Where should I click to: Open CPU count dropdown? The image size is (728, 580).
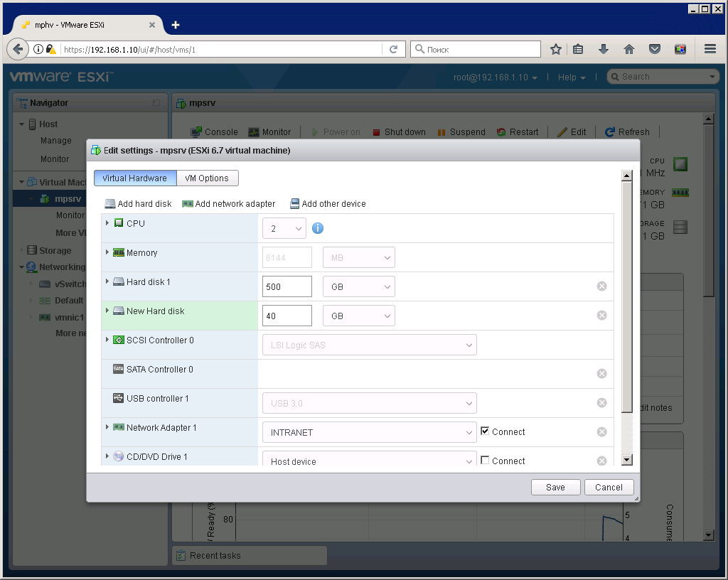pos(284,228)
